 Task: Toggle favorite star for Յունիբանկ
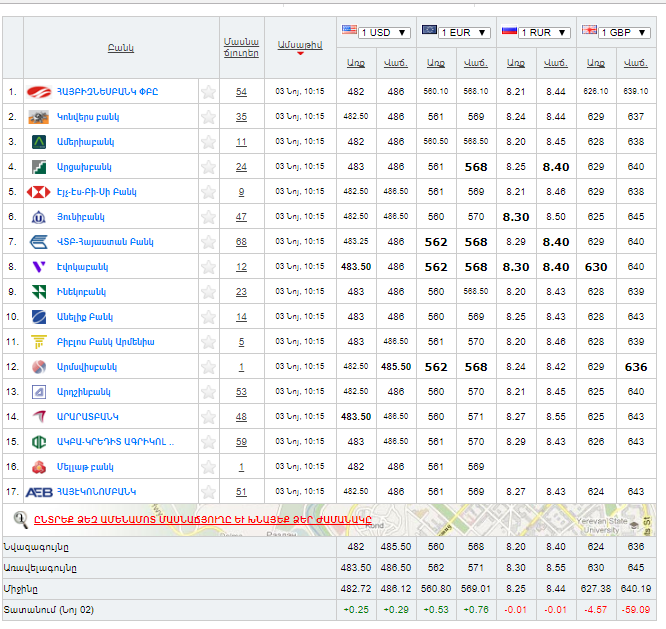click(209, 217)
